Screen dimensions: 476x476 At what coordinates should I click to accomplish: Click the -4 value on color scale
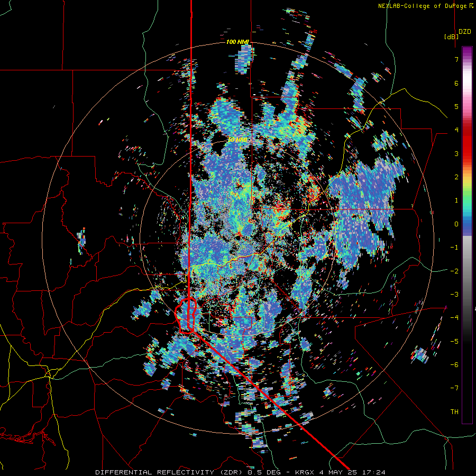click(454, 317)
